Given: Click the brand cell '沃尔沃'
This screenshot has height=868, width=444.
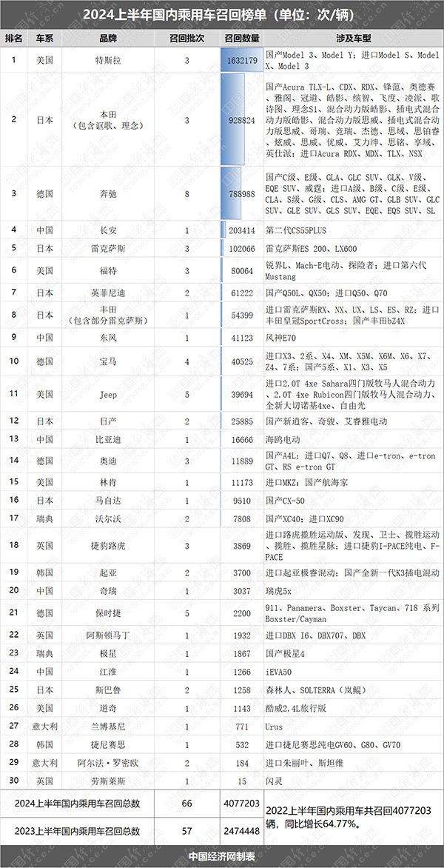Looking at the screenshot, I should (x=108, y=518).
